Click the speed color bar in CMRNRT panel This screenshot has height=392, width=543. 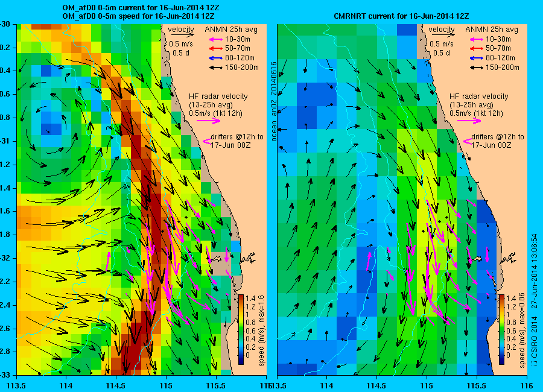click(501, 329)
